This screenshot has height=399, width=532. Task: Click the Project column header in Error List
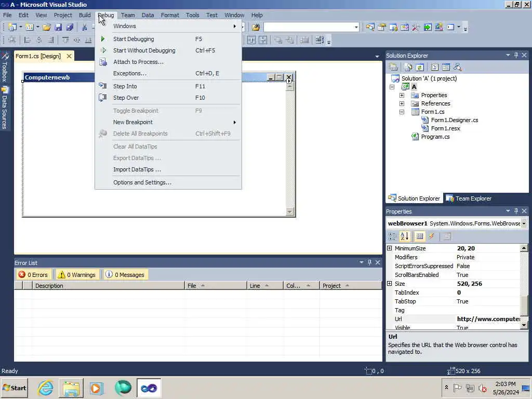pyautogui.click(x=351, y=286)
